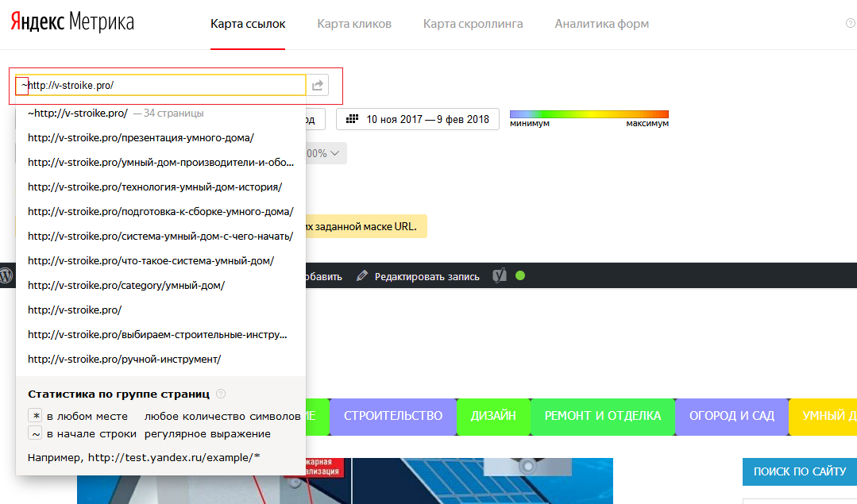Click help icon next to Статистика по группе страниц

point(221,394)
